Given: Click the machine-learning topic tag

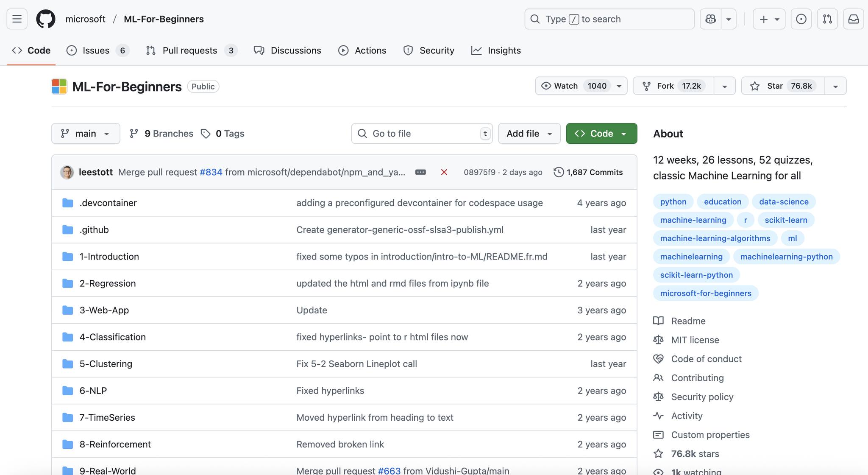Looking at the screenshot, I should coord(693,220).
